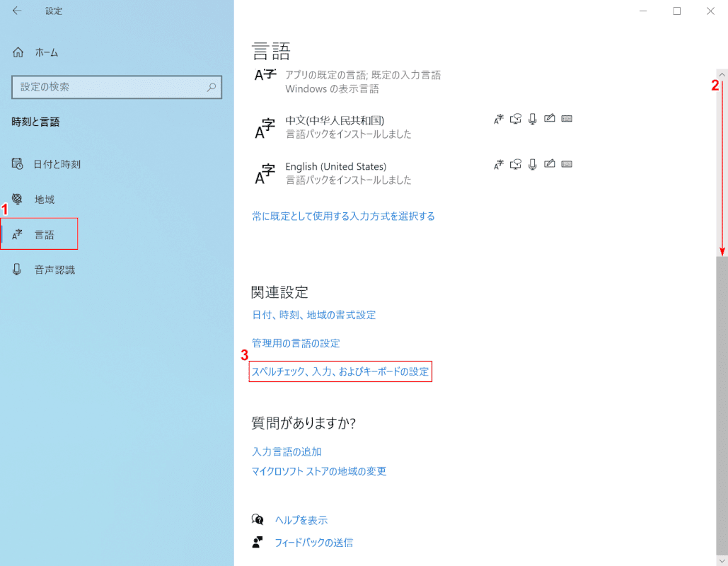Image resolution: width=728 pixels, height=566 pixels.
Task: Click the 地域 globe icon
Action: pos(17,200)
